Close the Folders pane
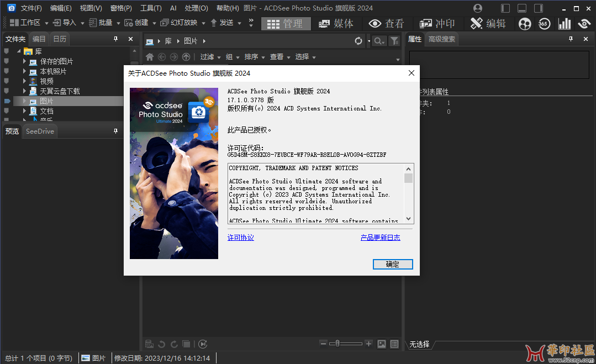The width and height of the screenshot is (596, 364). click(130, 39)
